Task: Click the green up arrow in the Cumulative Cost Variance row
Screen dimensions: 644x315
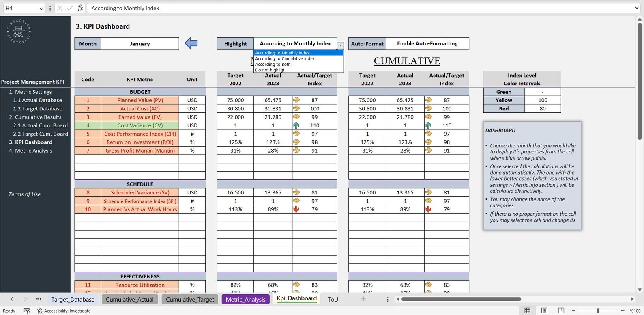Action: (x=428, y=125)
